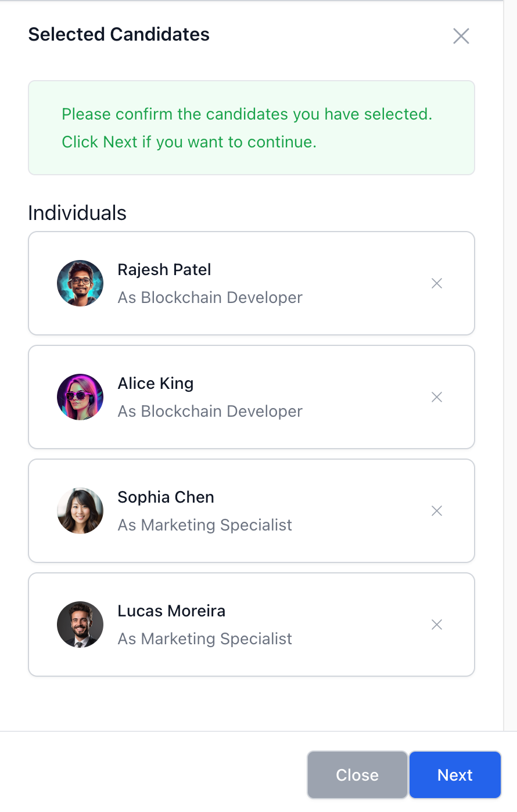517x812 pixels.
Task: Click the green confirmation message banner
Action: pos(251,128)
